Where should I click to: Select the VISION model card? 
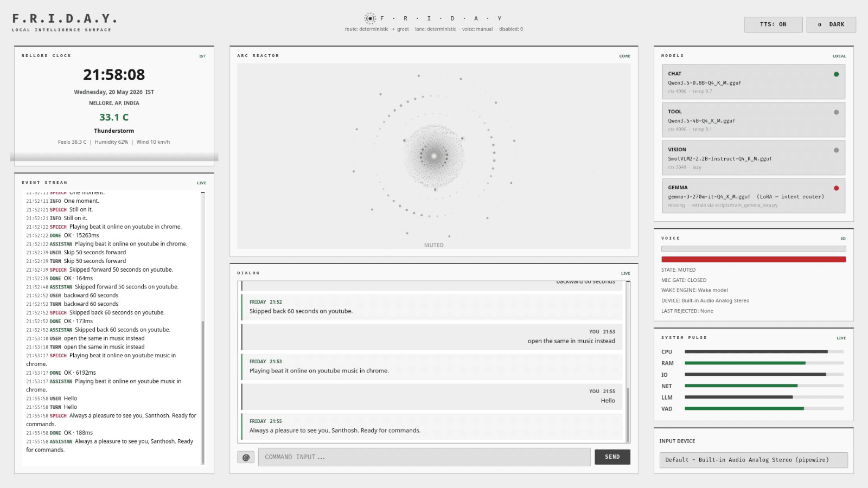754,158
